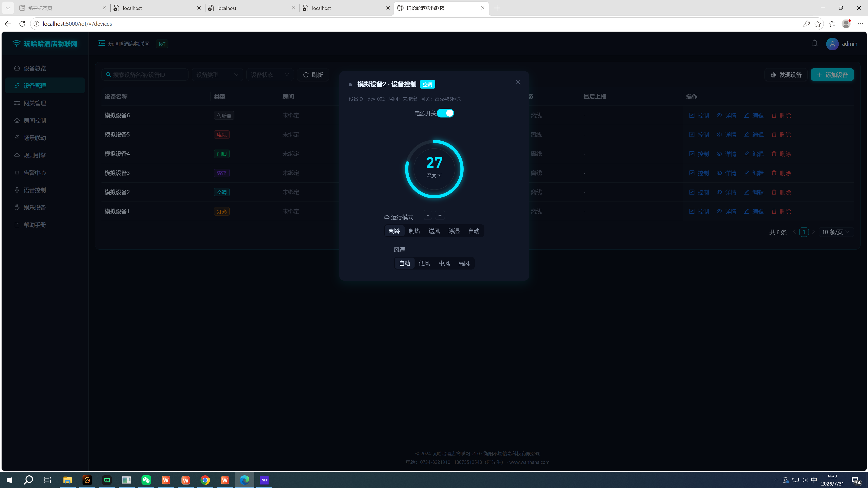
Task: Go to 语音控制 in the sidebar
Action: 45,190
